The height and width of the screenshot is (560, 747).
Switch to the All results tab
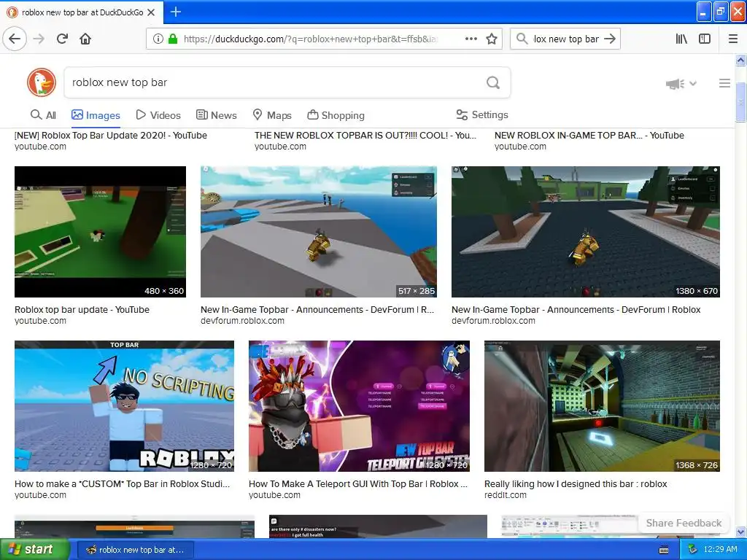43,115
